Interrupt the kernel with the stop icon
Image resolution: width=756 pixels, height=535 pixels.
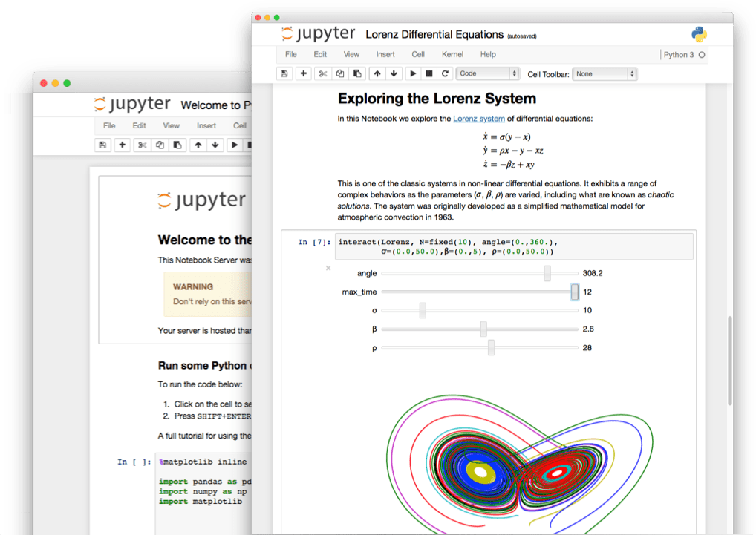coord(431,73)
